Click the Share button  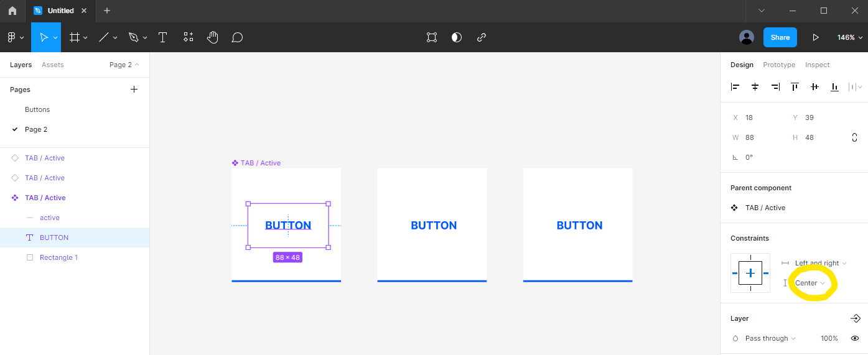click(780, 37)
